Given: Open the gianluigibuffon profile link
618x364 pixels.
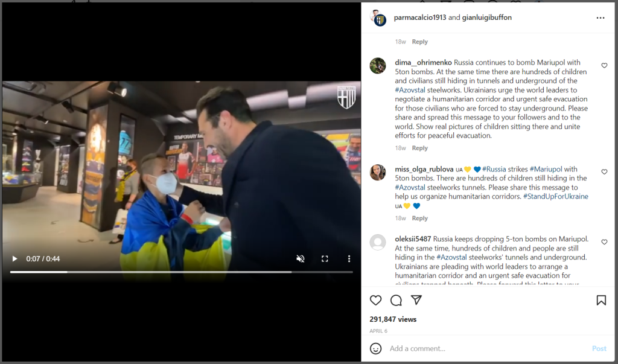Looking at the screenshot, I should [487, 18].
